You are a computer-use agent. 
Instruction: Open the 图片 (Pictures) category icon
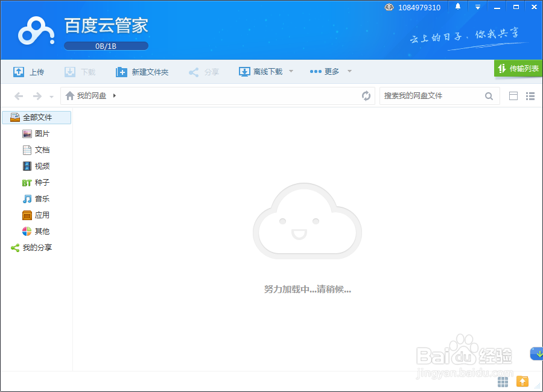(x=27, y=133)
